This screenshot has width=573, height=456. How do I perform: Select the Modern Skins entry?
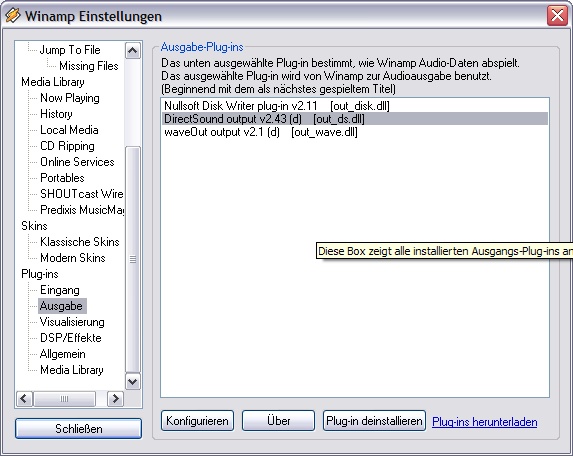[x=73, y=258]
